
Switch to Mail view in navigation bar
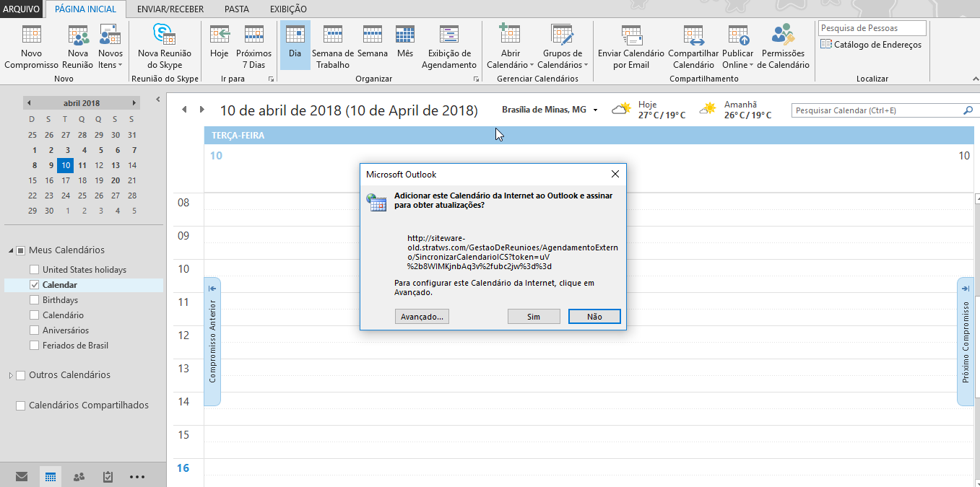22,476
